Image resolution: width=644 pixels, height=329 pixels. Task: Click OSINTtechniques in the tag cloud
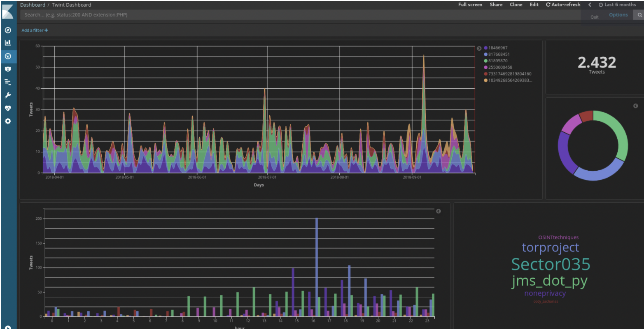558,237
